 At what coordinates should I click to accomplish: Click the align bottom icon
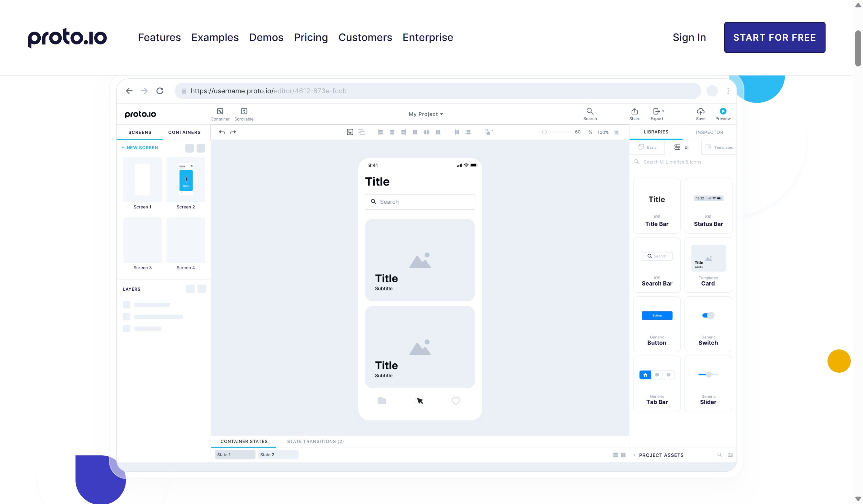(x=438, y=132)
